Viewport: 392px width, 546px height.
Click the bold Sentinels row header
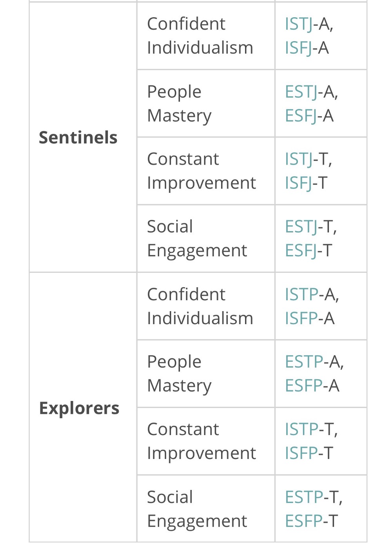point(78,138)
